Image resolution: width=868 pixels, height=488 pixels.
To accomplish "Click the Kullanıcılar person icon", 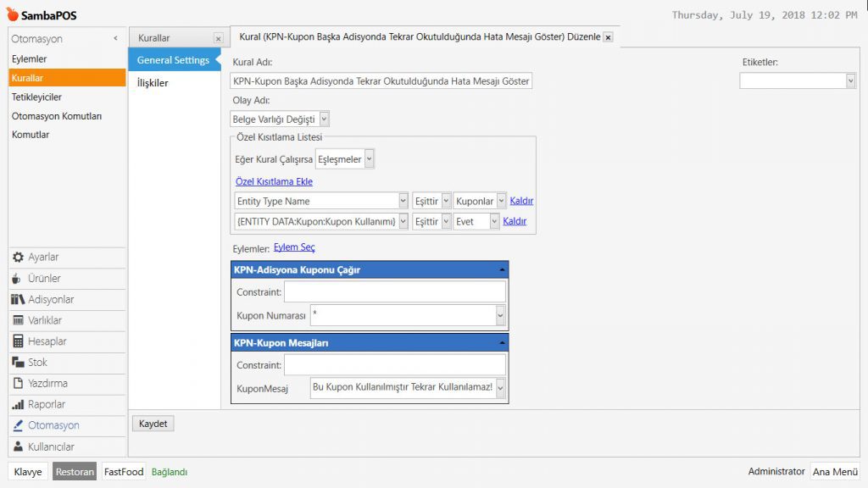I will click(x=18, y=446).
